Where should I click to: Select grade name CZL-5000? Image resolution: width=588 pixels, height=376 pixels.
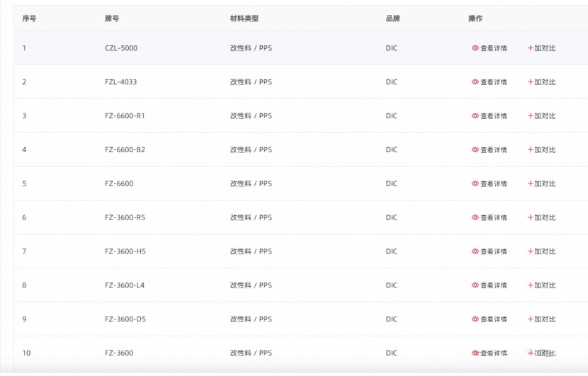(121, 48)
